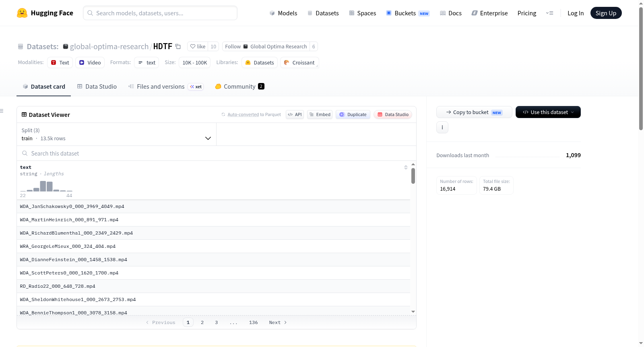The image size is (644, 347).
Task: Click the text lengths histogram
Action: coord(46,186)
